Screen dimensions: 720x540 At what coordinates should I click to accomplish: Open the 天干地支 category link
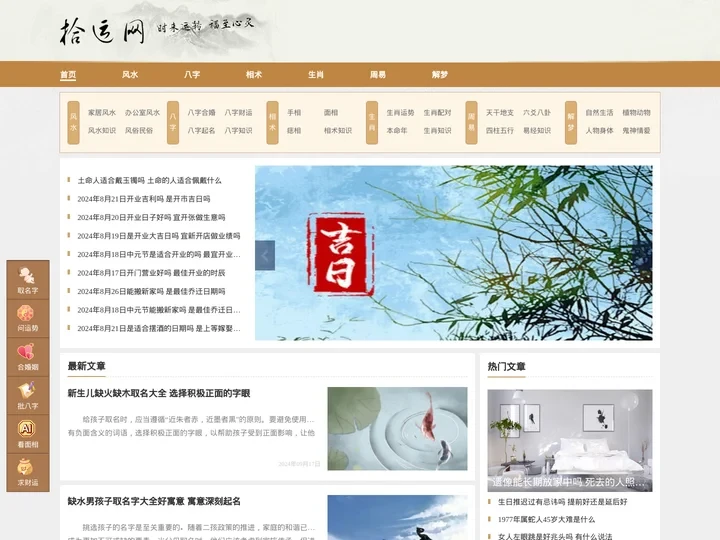[500, 112]
